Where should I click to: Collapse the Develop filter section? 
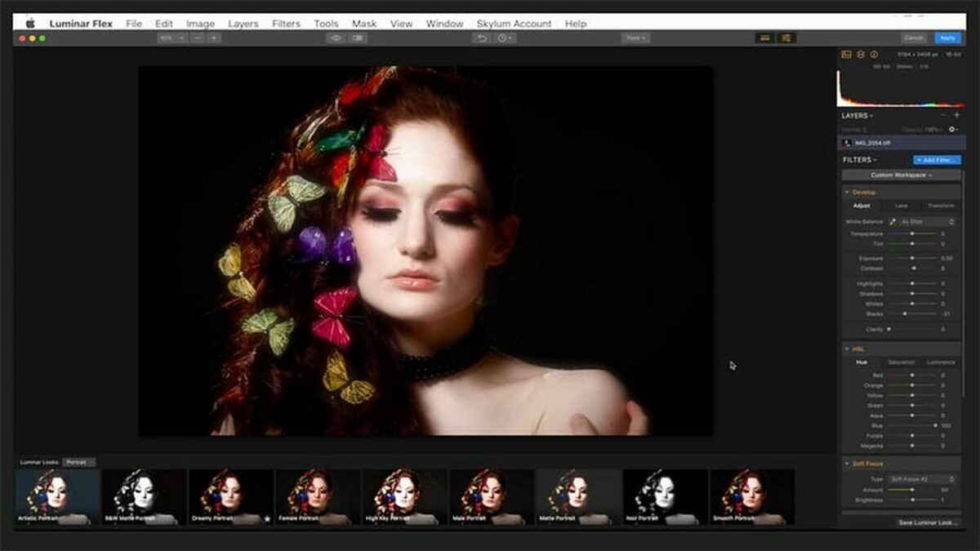[x=847, y=192]
